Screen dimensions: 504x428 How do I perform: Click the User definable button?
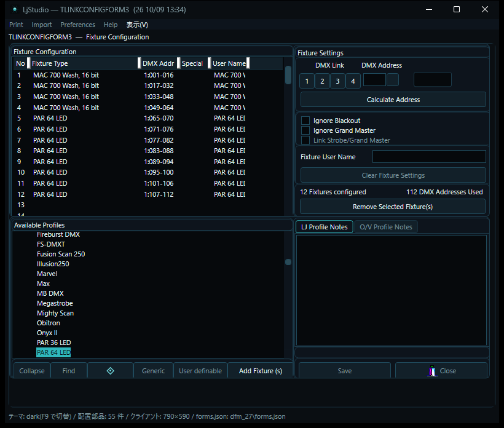click(x=200, y=371)
